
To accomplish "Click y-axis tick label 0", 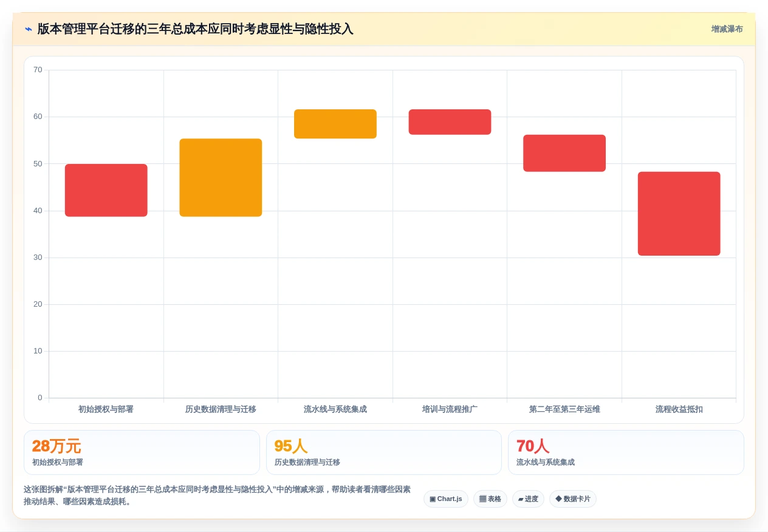I will pos(40,398).
